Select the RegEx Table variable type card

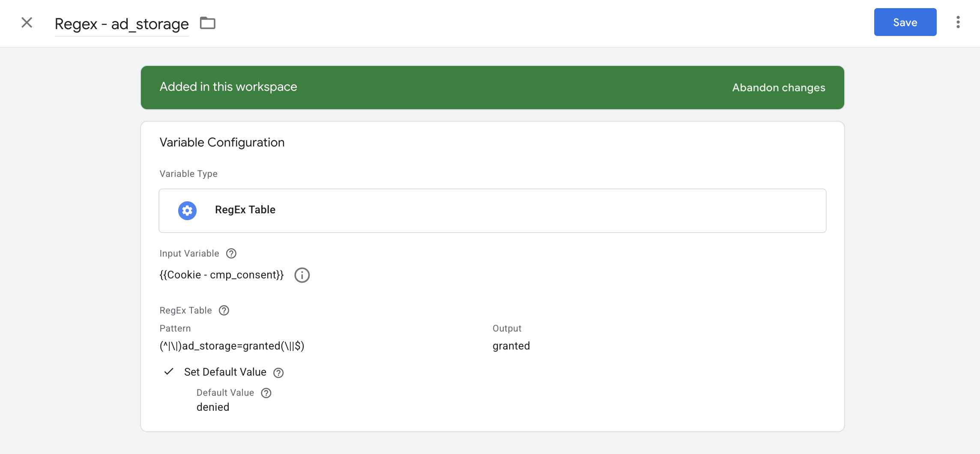(x=492, y=210)
